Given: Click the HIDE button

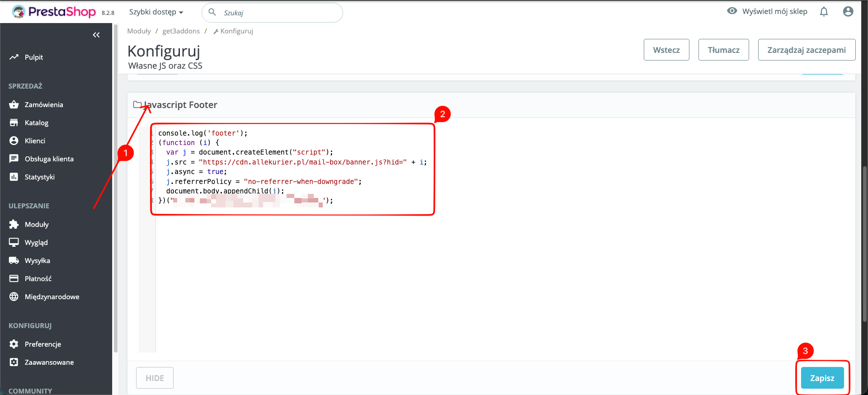Looking at the screenshot, I should click(155, 378).
